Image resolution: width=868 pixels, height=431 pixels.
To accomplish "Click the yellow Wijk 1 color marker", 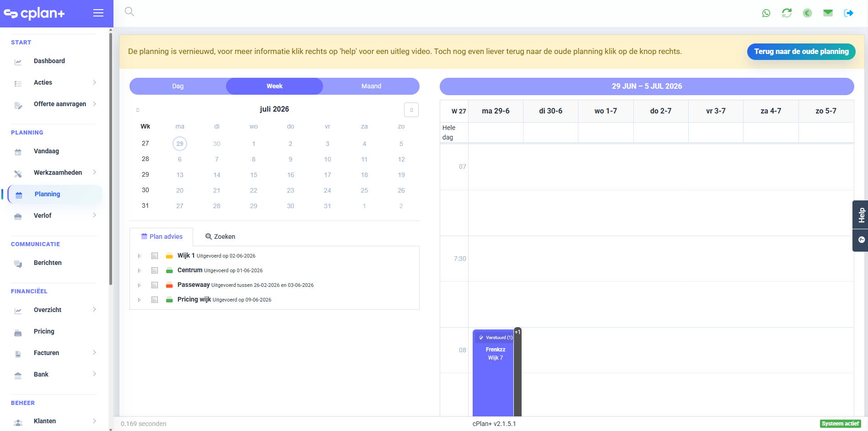I will tap(169, 256).
